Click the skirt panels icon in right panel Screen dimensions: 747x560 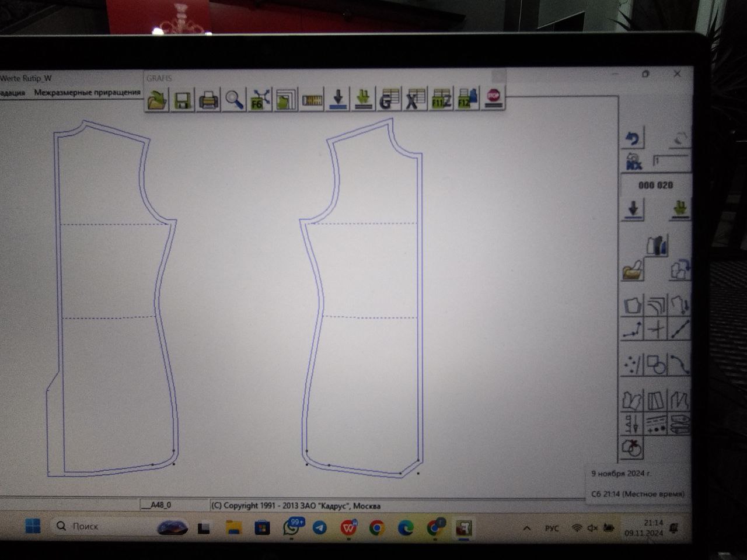point(657,401)
